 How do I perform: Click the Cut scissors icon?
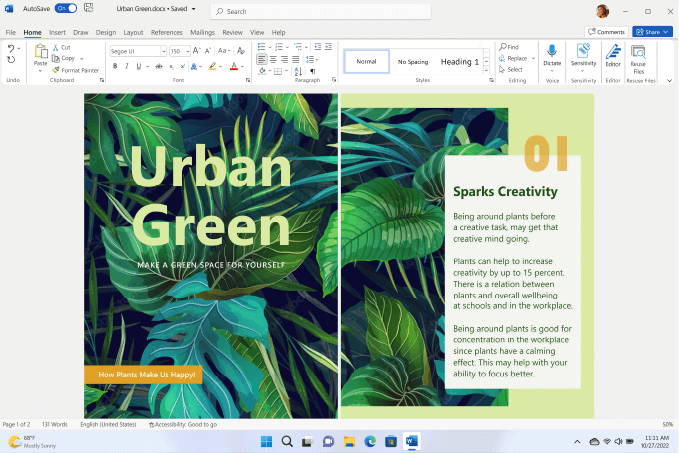(x=56, y=47)
